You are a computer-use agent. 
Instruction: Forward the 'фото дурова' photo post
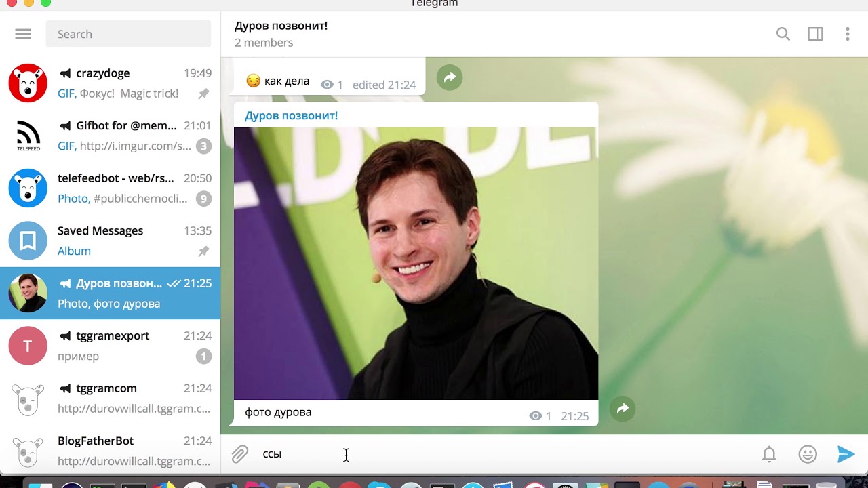[623, 409]
